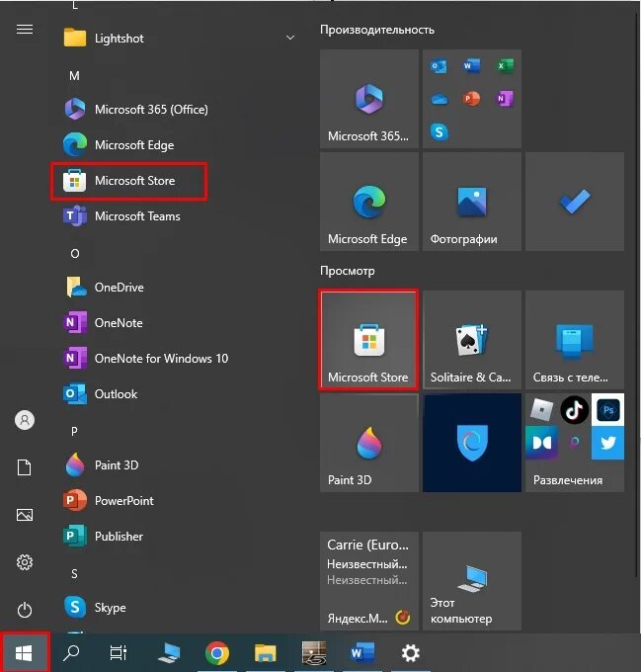Open Word from the taskbar
The height and width of the screenshot is (672, 641).
point(362,653)
